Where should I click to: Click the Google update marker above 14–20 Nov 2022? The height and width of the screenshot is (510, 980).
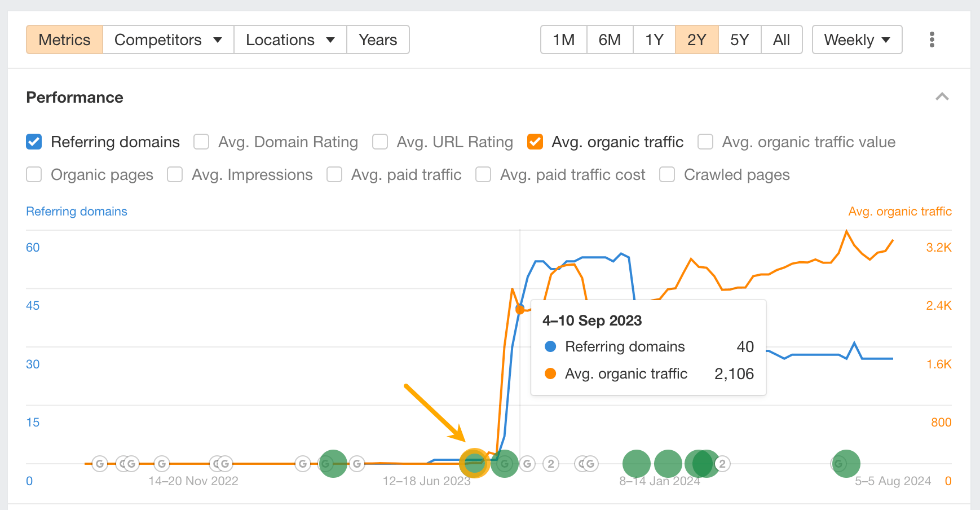[162, 464]
